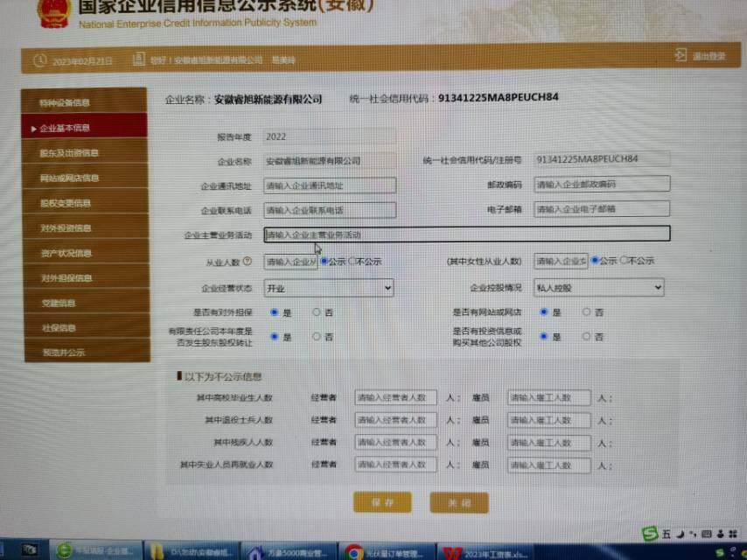Select 不公示 for 其中女性从业人数
747x560 pixels.
pos(624,260)
